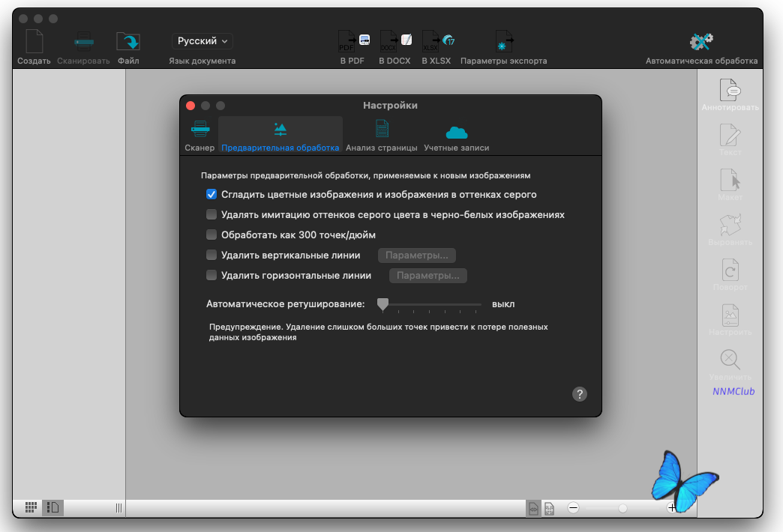Viewport: 783px width, 532px height.
Task: Uncheck Сгладить цветные изображения checkbox
Action: 211,194
